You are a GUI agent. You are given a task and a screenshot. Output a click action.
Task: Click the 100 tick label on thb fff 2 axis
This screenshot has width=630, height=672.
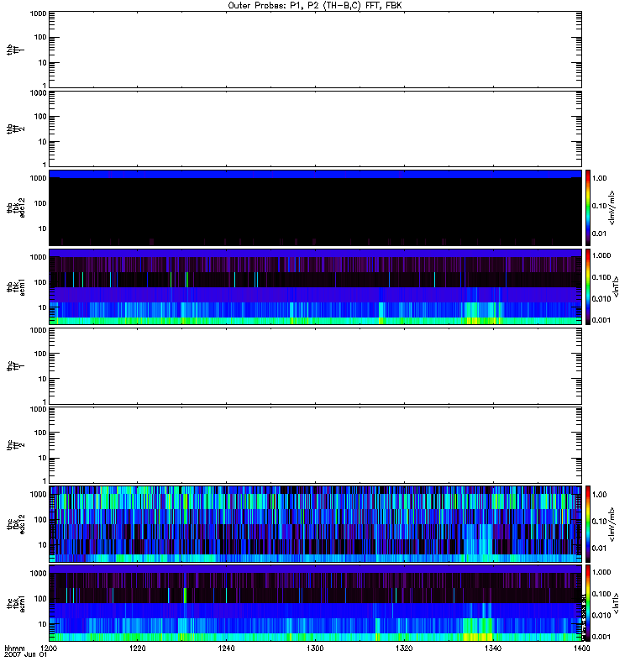tap(39, 117)
